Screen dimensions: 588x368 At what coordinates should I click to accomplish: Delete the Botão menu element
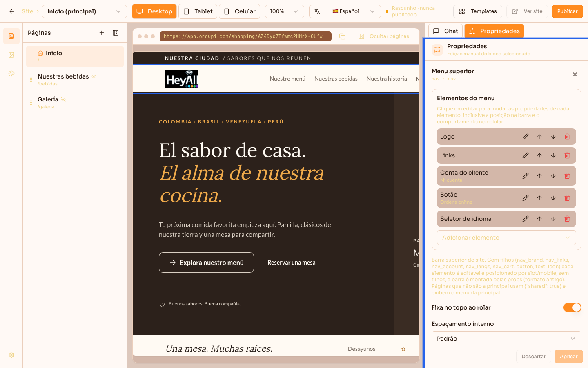tap(567, 198)
